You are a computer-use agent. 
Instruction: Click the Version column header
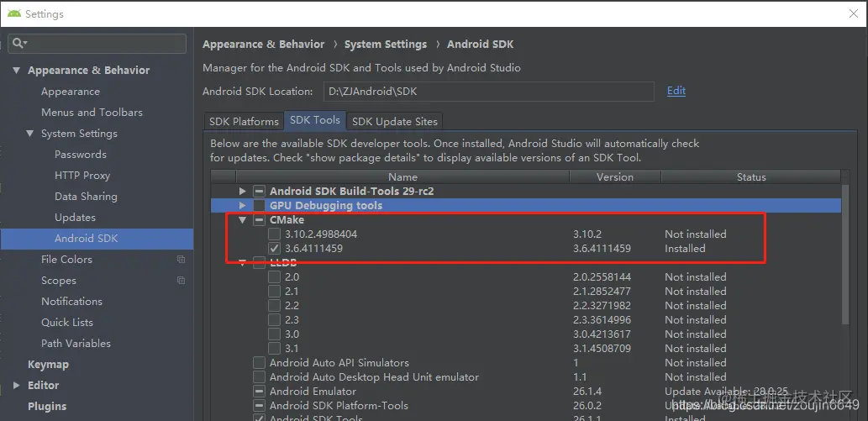click(x=615, y=177)
